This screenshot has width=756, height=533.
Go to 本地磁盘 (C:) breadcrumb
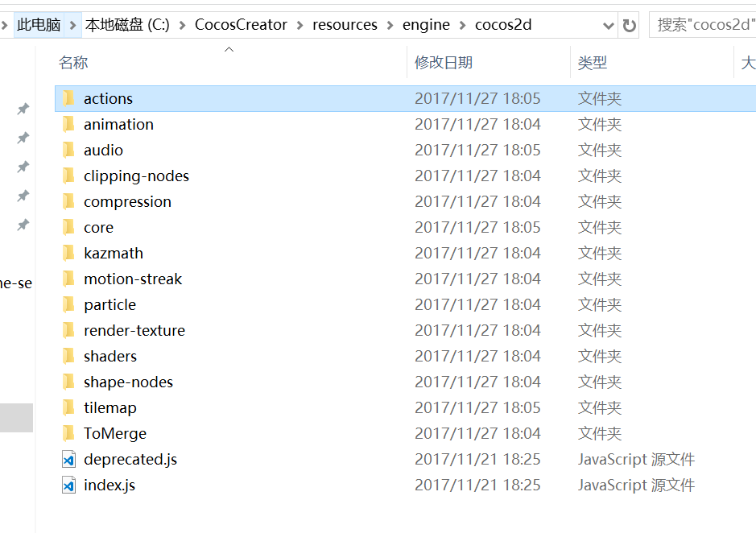pos(127,25)
